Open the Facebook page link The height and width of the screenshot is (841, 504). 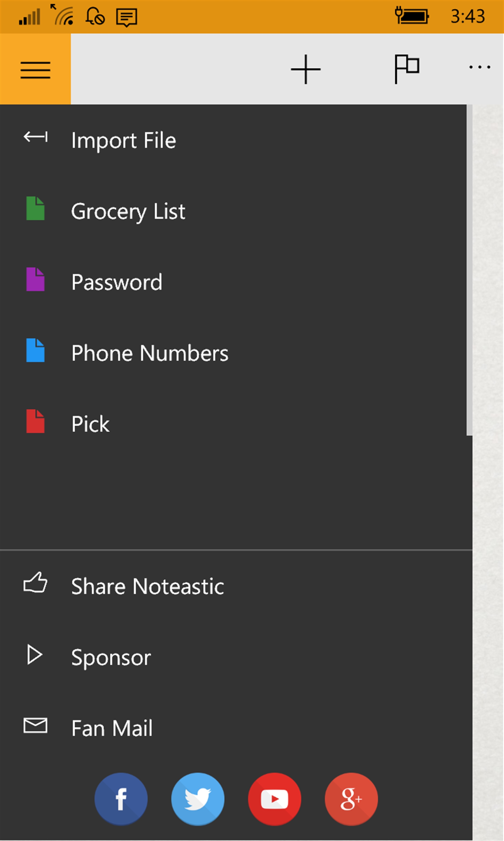tap(121, 799)
